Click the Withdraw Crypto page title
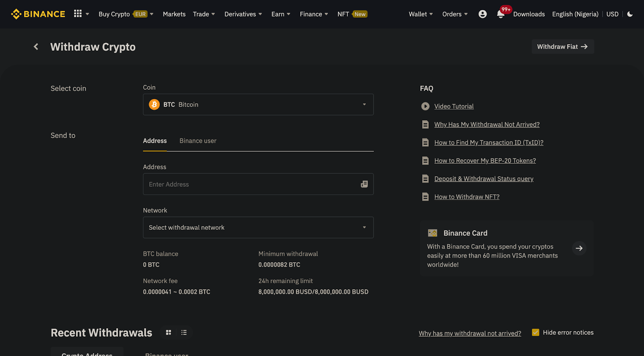The width and height of the screenshot is (644, 356). (93, 47)
